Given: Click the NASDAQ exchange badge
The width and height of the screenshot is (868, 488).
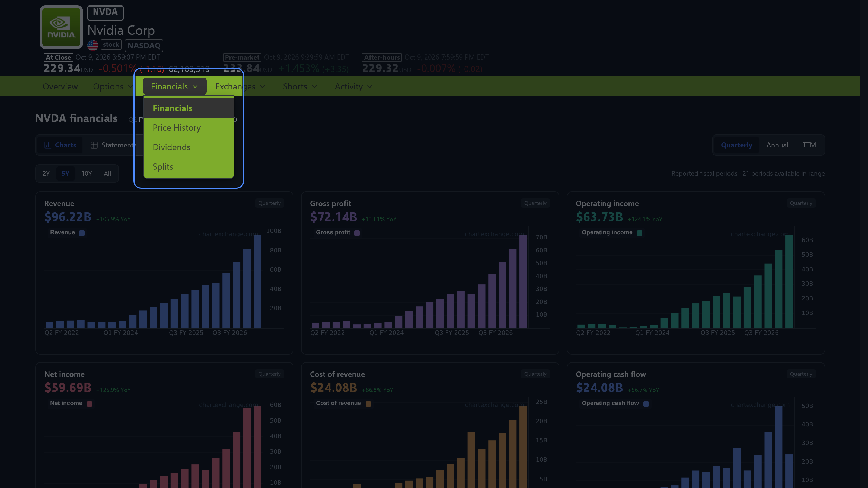Looking at the screenshot, I should tap(144, 46).
